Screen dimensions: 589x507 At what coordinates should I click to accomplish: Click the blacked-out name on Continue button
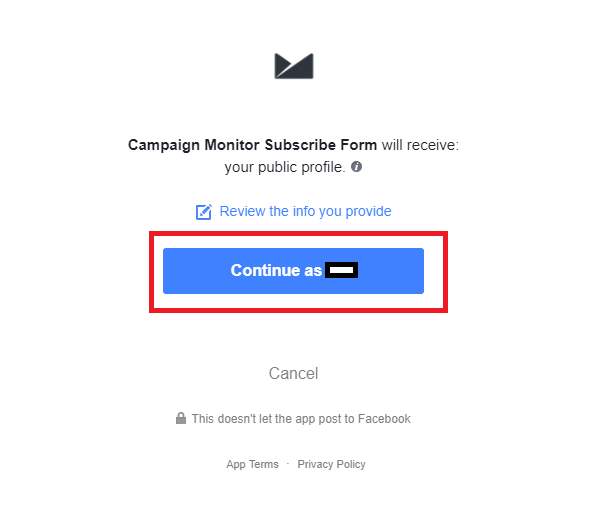(x=341, y=270)
